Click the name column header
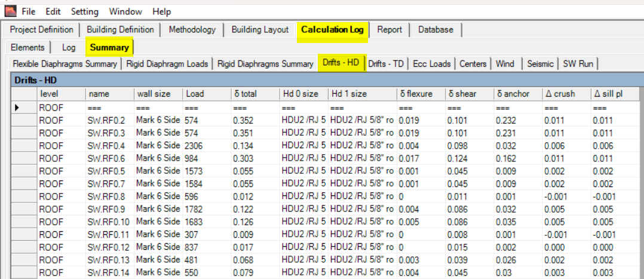The image size is (644, 279). tap(110, 94)
